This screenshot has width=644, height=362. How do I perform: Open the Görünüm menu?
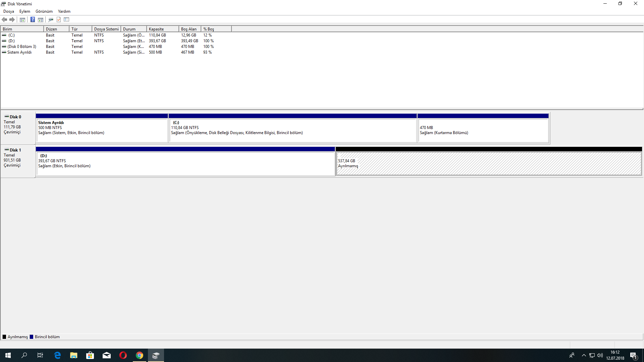tap(44, 11)
